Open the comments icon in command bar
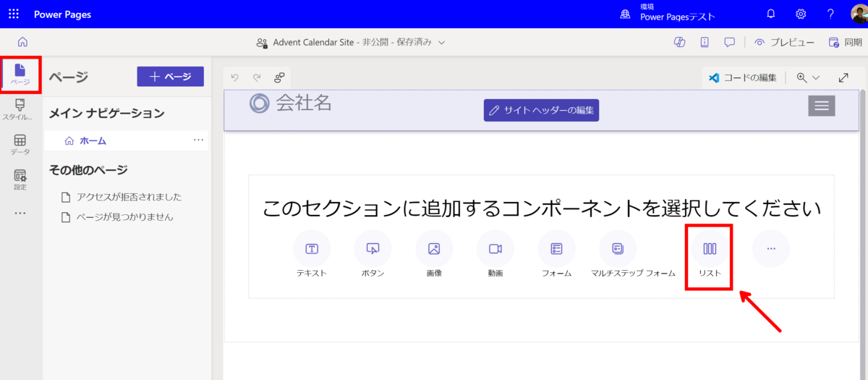Viewport: 868px width, 380px height. coord(730,42)
